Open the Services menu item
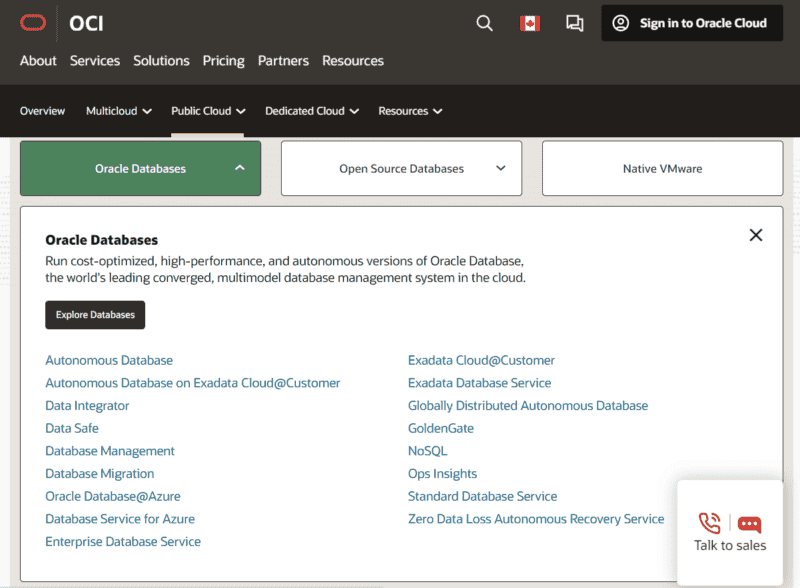 (95, 61)
